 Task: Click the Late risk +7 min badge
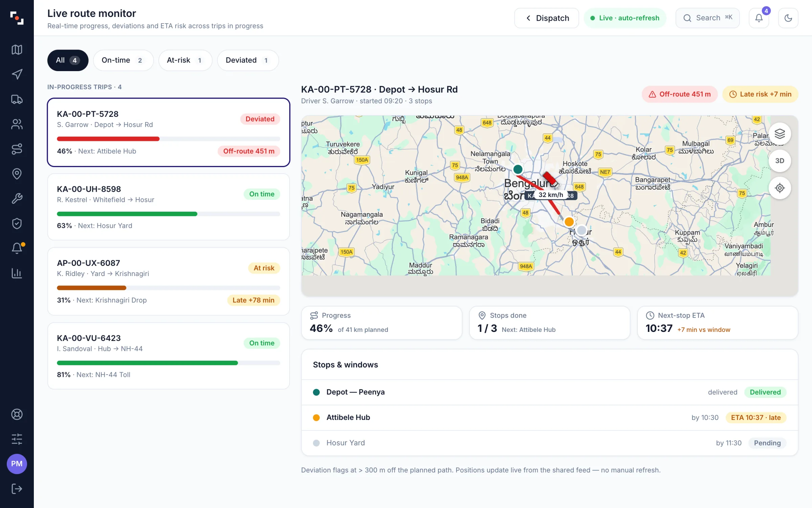(760, 94)
